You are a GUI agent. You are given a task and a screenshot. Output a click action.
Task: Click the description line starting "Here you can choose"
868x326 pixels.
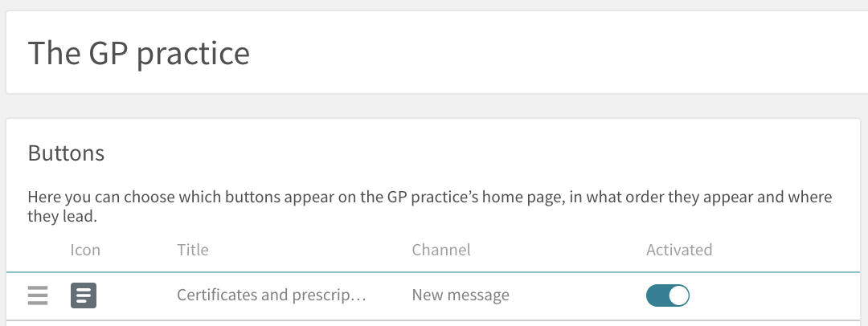(429, 197)
